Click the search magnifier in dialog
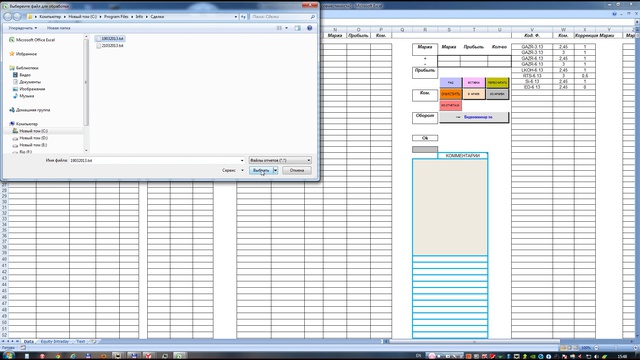 [313, 17]
